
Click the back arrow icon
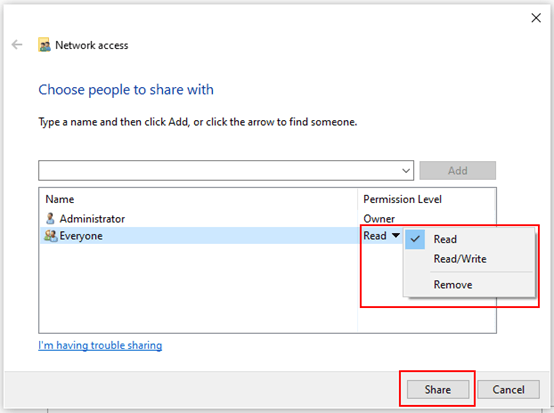17,45
